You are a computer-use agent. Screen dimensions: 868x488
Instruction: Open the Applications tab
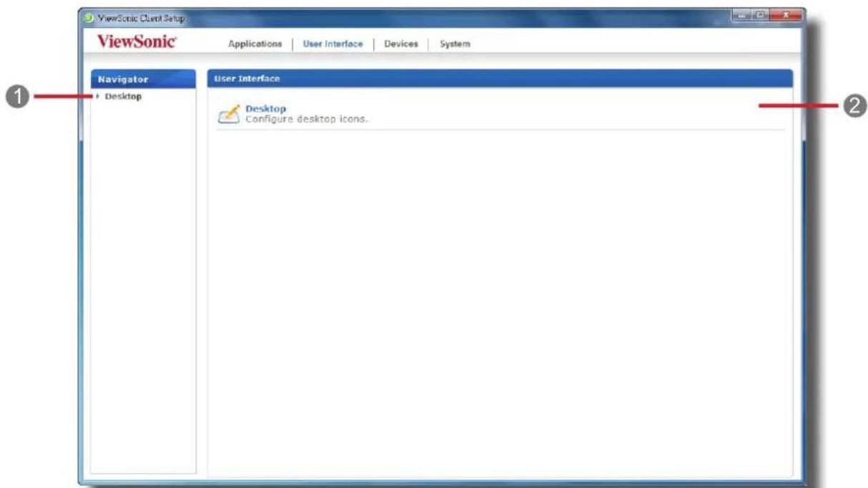(x=255, y=44)
